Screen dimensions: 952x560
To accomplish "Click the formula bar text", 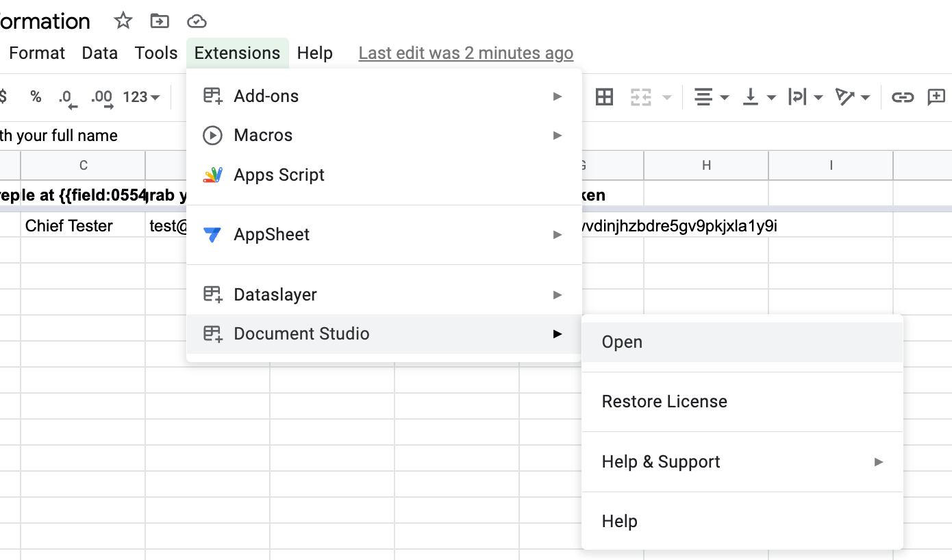I will 59,136.
